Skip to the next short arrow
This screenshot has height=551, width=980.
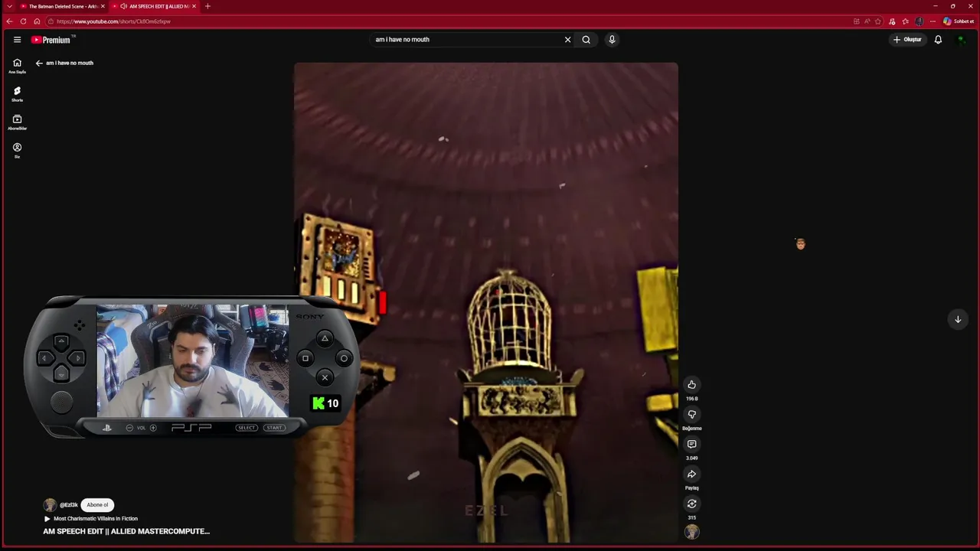click(958, 319)
